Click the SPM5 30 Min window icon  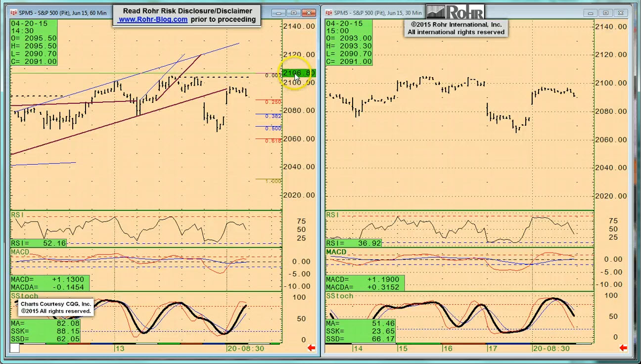(x=329, y=13)
